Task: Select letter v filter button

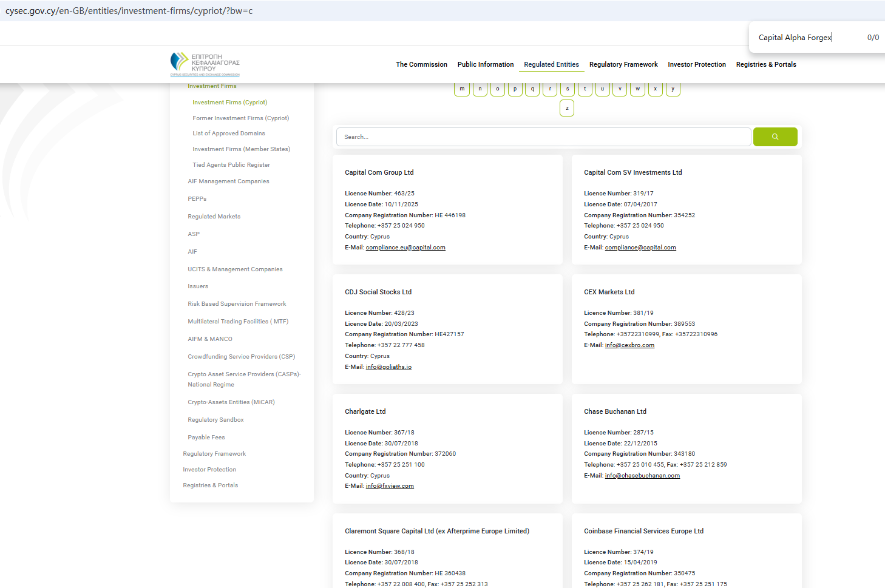Action: (620, 89)
